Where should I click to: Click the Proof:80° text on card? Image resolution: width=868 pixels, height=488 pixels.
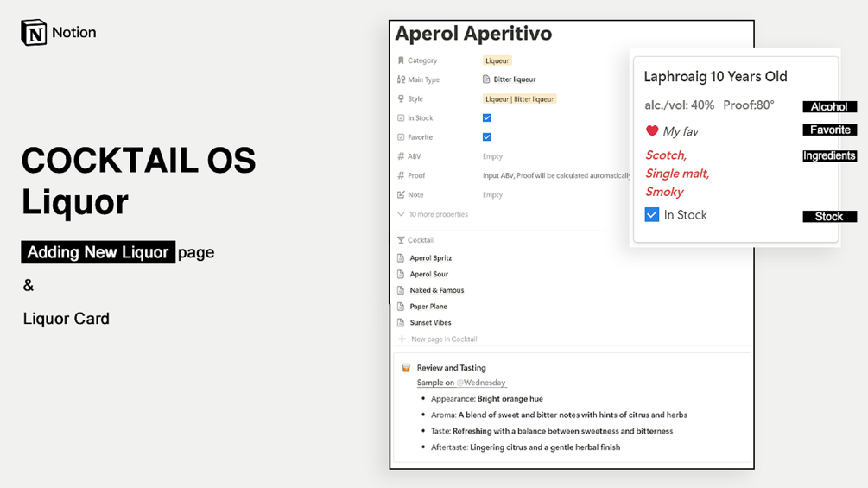(749, 105)
